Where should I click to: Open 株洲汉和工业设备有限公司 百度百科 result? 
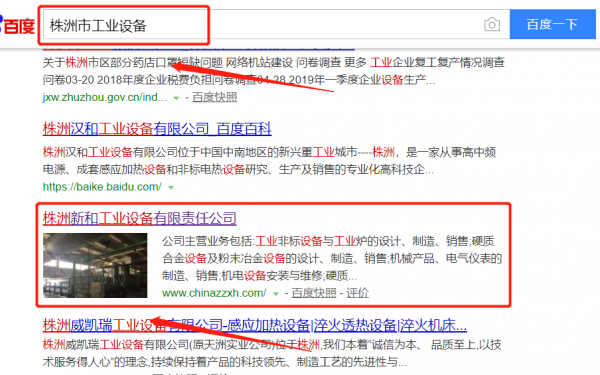tap(157, 129)
